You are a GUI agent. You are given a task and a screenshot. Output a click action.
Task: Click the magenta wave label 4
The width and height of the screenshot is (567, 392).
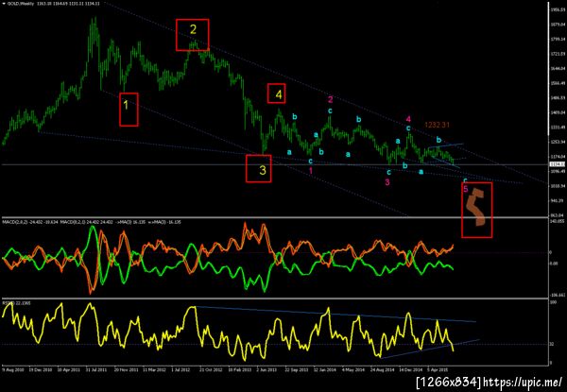click(x=408, y=119)
